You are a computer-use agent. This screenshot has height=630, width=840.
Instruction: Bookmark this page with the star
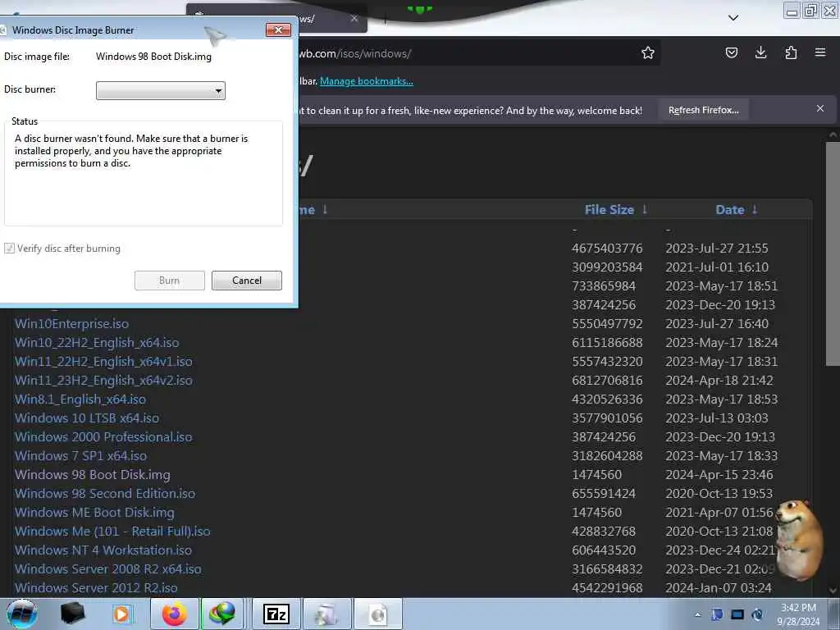648,53
